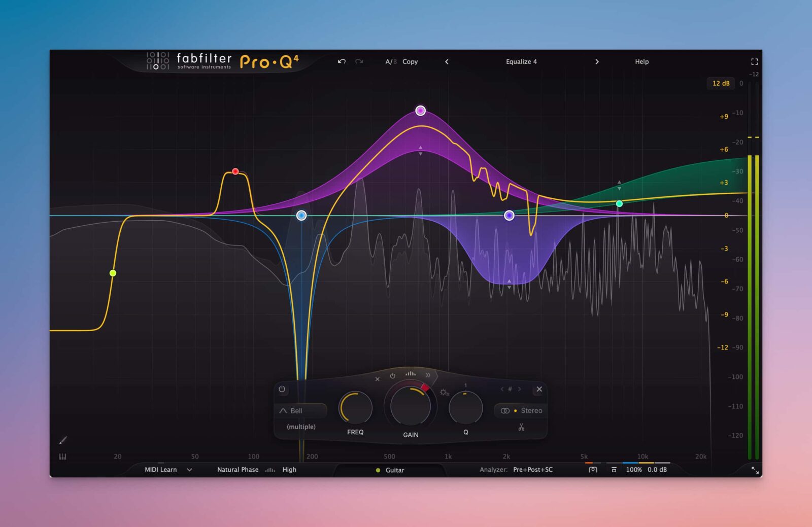Image resolution: width=812 pixels, height=527 pixels.
Task: Open the Equalize 4 preset menu
Action: [521, 62]
